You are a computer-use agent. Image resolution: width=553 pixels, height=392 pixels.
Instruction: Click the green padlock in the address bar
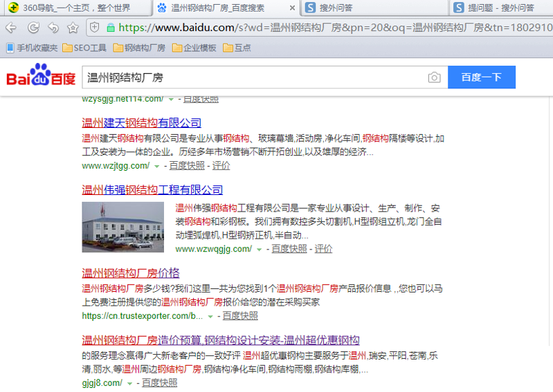111,28
